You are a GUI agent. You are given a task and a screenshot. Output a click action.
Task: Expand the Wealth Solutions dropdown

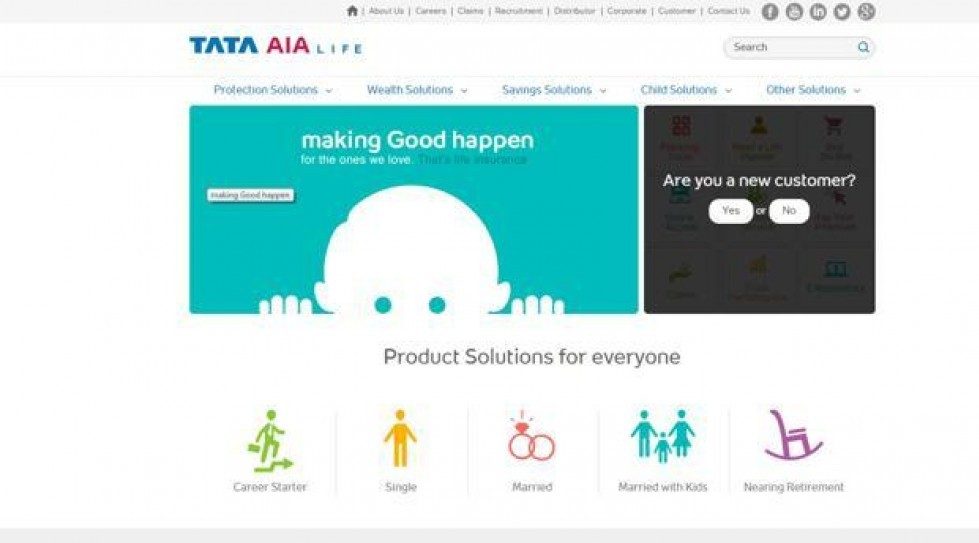417,90
